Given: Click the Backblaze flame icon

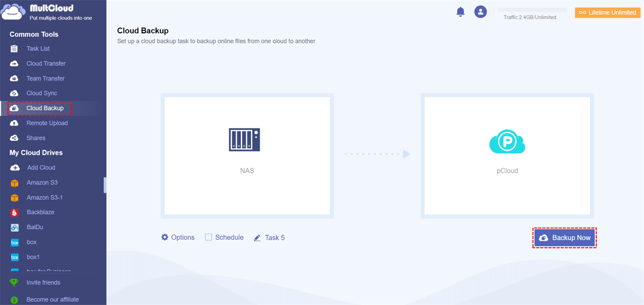Looking at the screenshot, I should coord(15,213).
